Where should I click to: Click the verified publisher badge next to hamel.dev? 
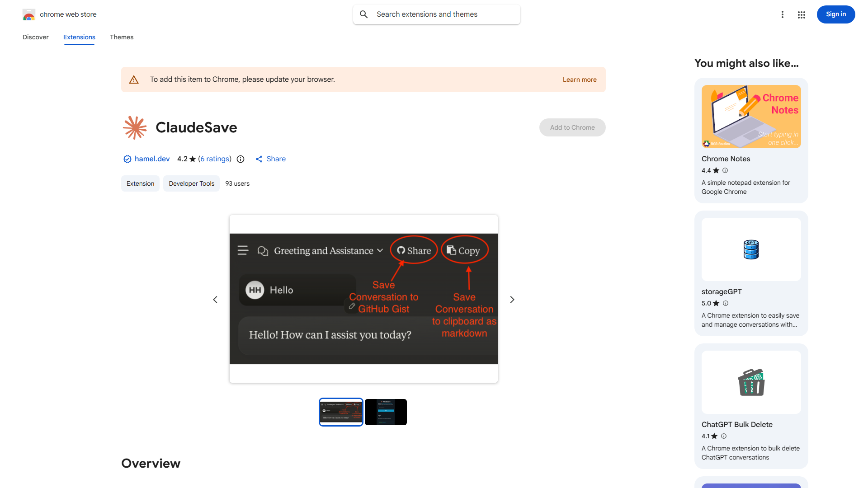coord(127,159)
